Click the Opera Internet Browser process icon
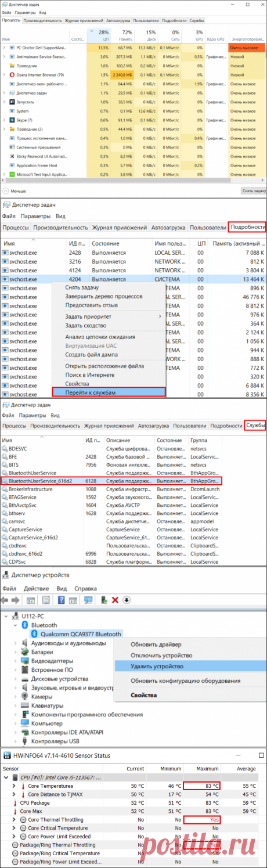Image resolution: width=267 pixels, height=868 pixels. (x=12, y=75)
